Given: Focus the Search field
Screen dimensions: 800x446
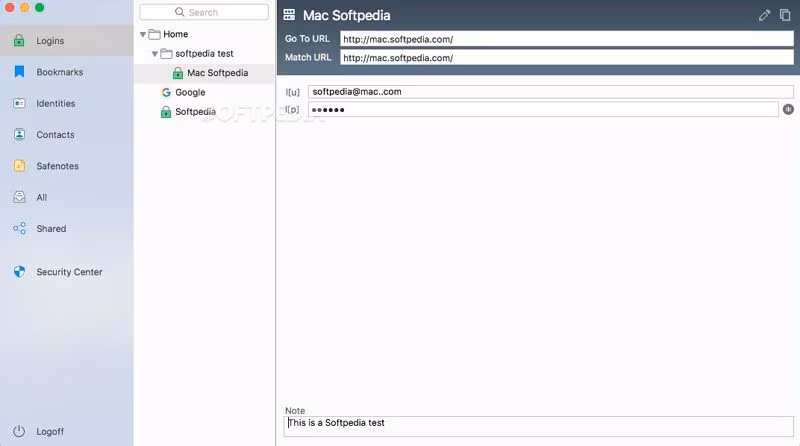Looking at the screenshot, I should point(204,12).
